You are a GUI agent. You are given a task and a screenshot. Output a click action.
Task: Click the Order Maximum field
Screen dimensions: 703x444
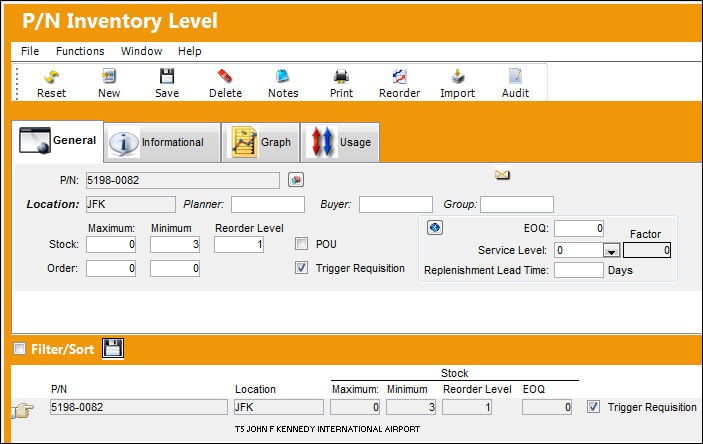point(111,268)
